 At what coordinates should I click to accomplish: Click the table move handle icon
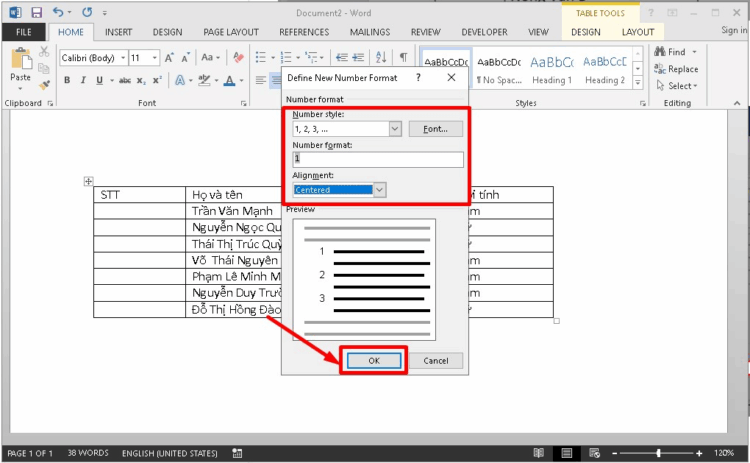pos(88,181)
